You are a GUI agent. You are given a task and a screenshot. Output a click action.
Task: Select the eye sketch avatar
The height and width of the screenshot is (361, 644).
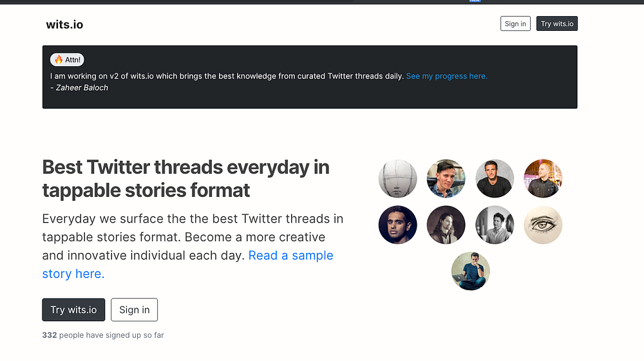543,225
